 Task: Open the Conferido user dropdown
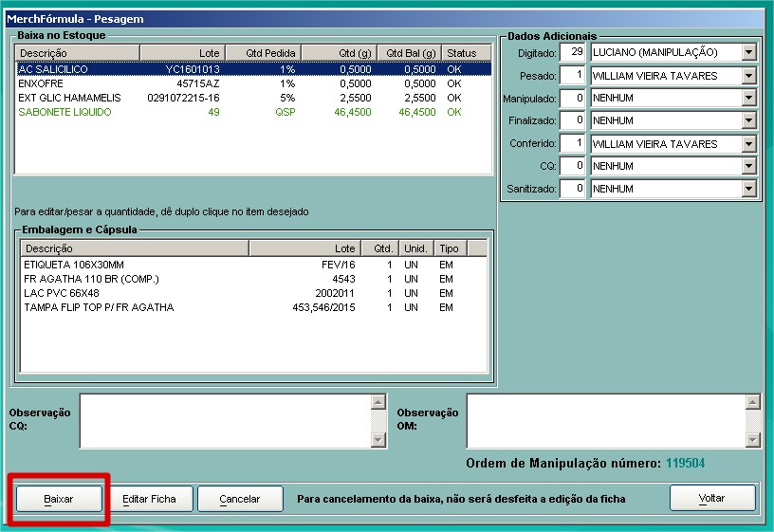(749, 144)
